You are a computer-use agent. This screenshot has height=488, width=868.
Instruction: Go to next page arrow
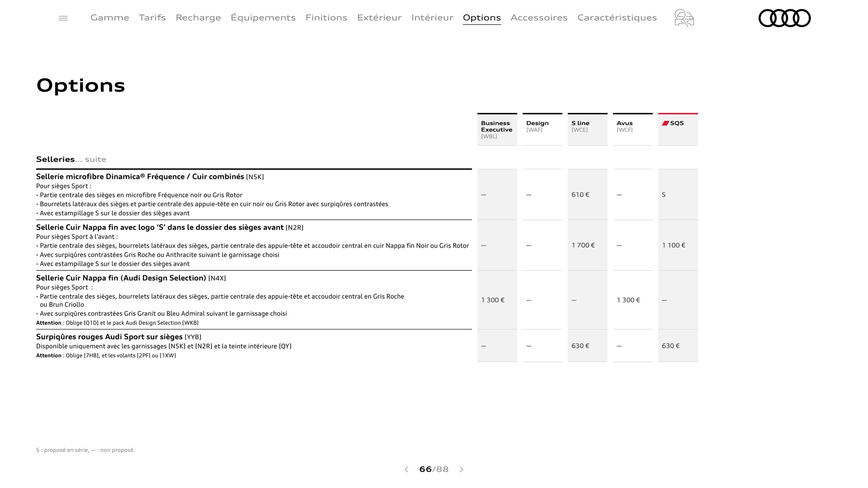click(461, 469)
